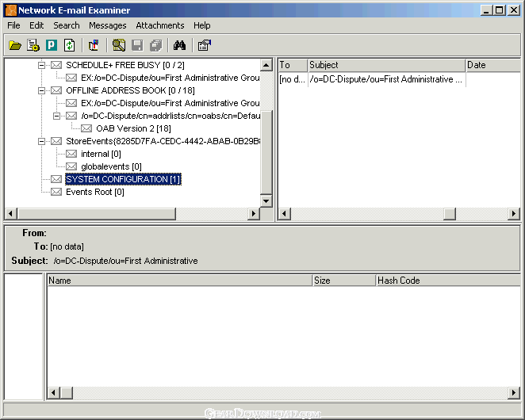Click the open folder toolbar icon
The height and width of the screenshot is (420, 525).
point(15,45)
